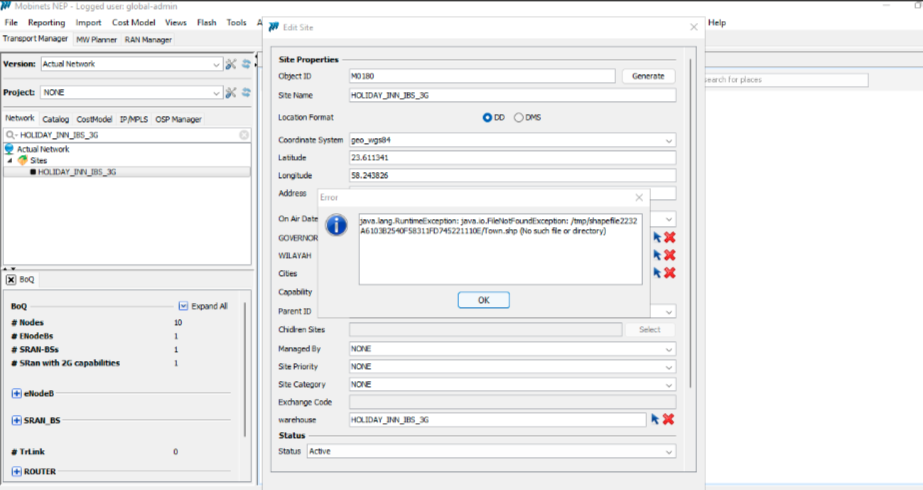Click the GOVERNORATE map pick cursor icon
The image size is (923, 490).
[656, 237]
